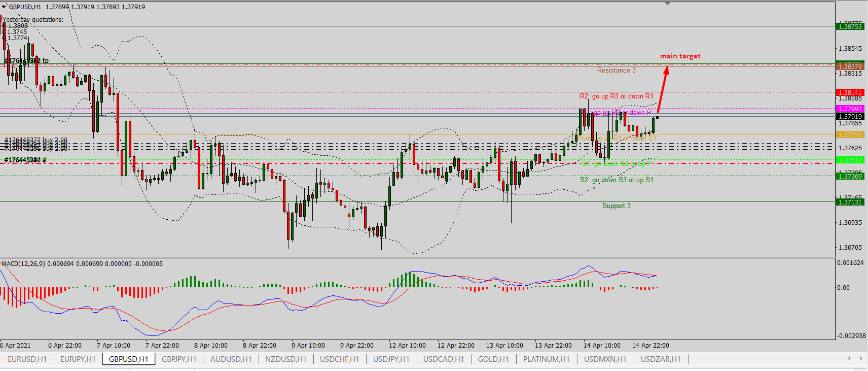The width and height of the screenshot is (868, 371).
Task: Click the chart shift triangle marker at top
Action: (667, 4)
